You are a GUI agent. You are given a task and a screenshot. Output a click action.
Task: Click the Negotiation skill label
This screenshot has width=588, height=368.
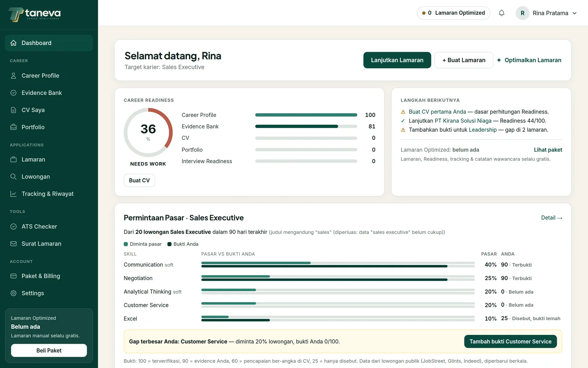click(x=138, y=278)
